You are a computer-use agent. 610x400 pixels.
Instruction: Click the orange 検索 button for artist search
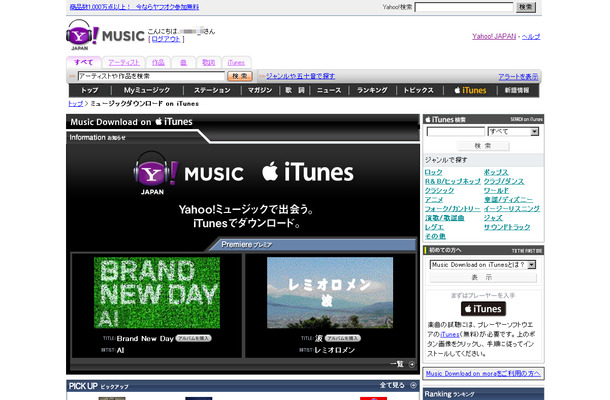click(240, 76)
